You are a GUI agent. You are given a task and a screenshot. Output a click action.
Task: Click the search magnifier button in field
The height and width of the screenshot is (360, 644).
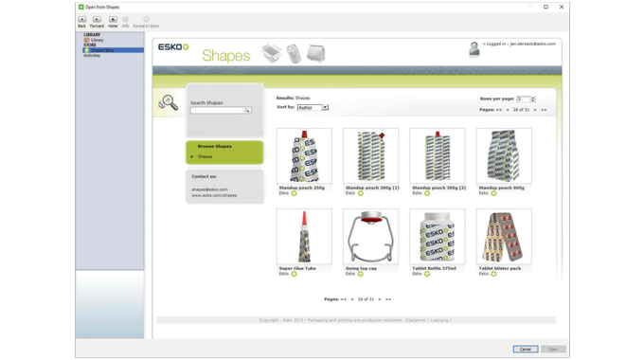(247, 110)
